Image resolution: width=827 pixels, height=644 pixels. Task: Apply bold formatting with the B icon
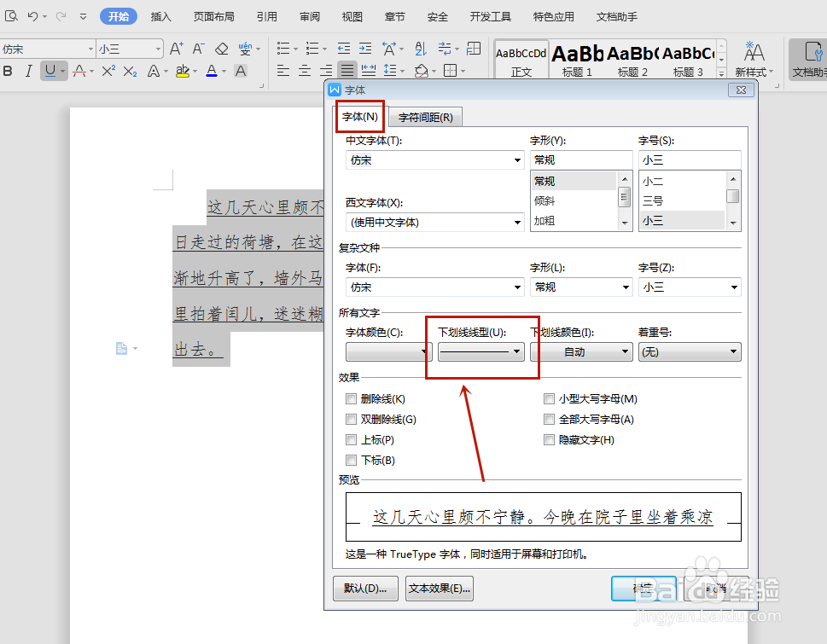pyautogui.click(x=9, y=71)
